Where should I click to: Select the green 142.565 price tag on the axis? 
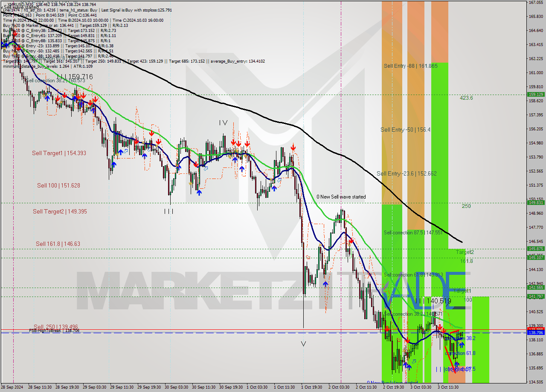tap(536, 287)
